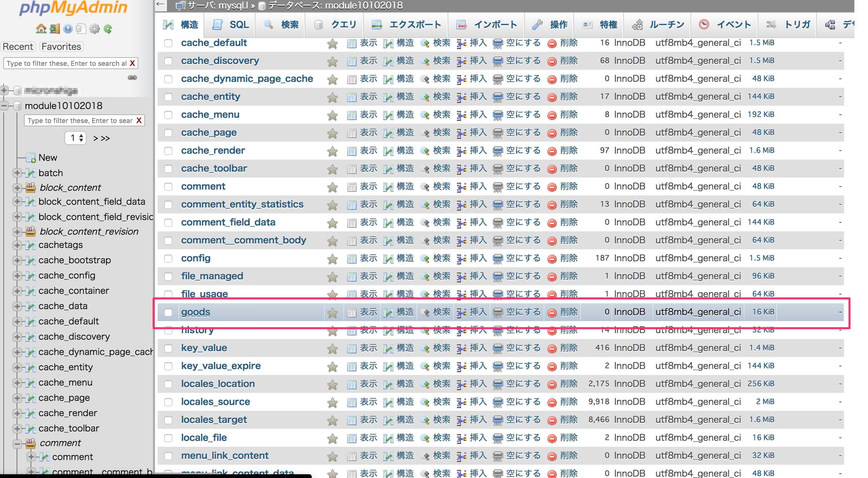The height and width of the screenshot is (478, 868).
Task: Open the page number dropdown
Action: click(x=75, y=138)
